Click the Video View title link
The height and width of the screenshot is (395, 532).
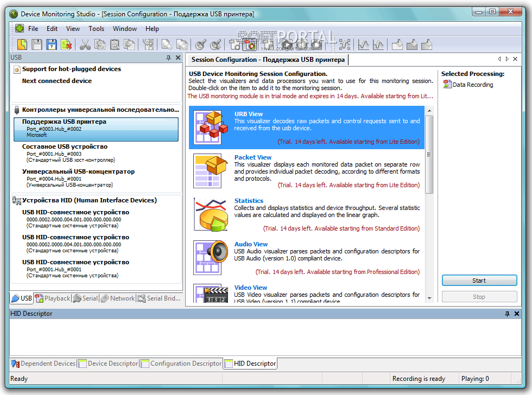pos(250,288)
